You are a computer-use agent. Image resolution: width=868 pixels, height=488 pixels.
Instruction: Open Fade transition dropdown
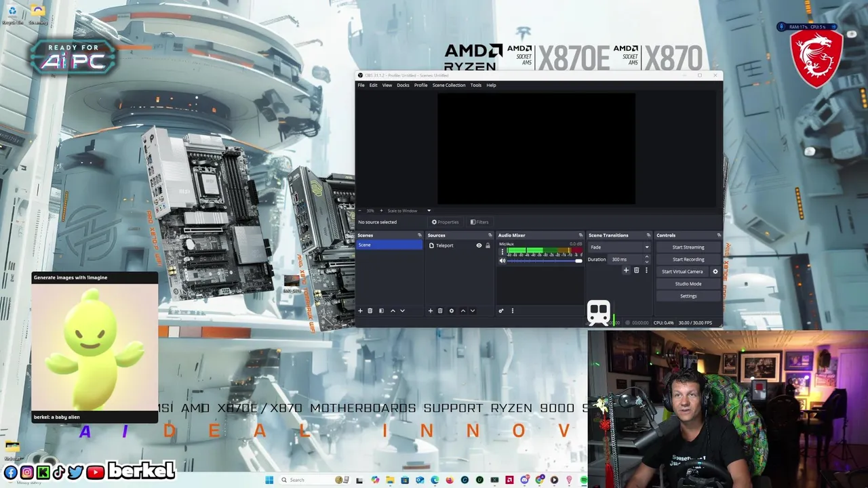point(619,247)
